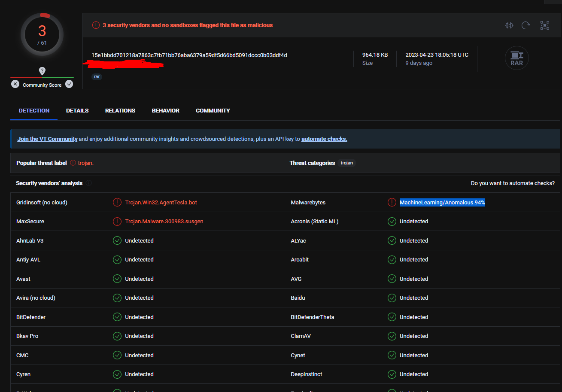
Task: Click the Malwarebytes red alert icon
Action: click(x=392, y=202)
